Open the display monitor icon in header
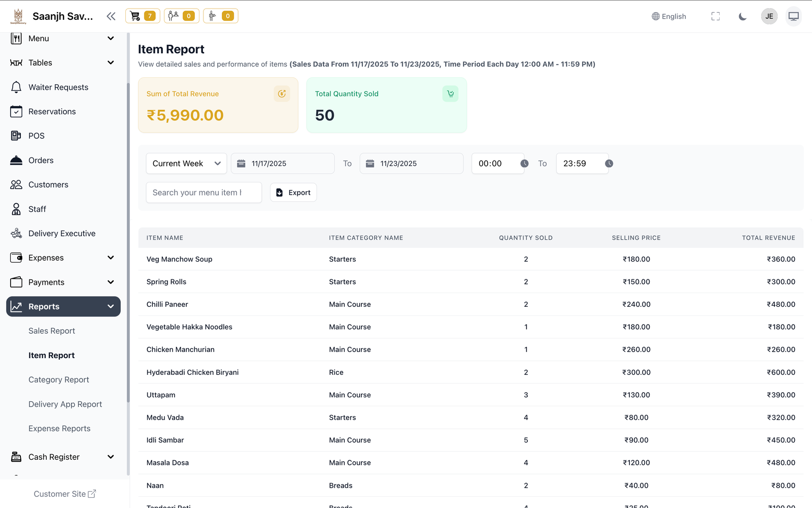Image resolution: width=812 pixels, height=508 pixels. click(793, 16)
